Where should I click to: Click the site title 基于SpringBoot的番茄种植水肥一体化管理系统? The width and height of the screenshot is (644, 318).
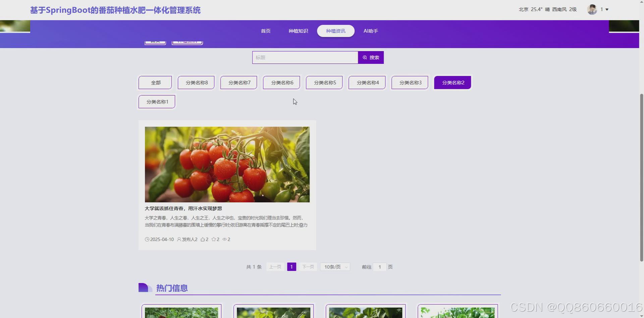(115, 10)
